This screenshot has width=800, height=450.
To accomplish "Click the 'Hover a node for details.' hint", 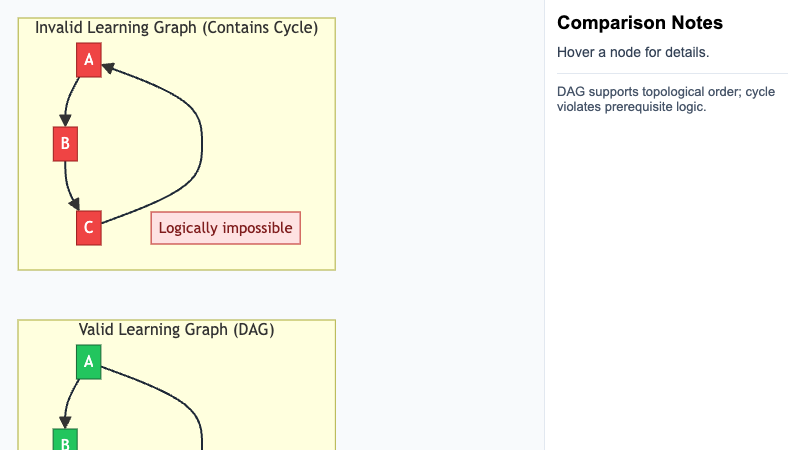I will (x=633, y=53).
